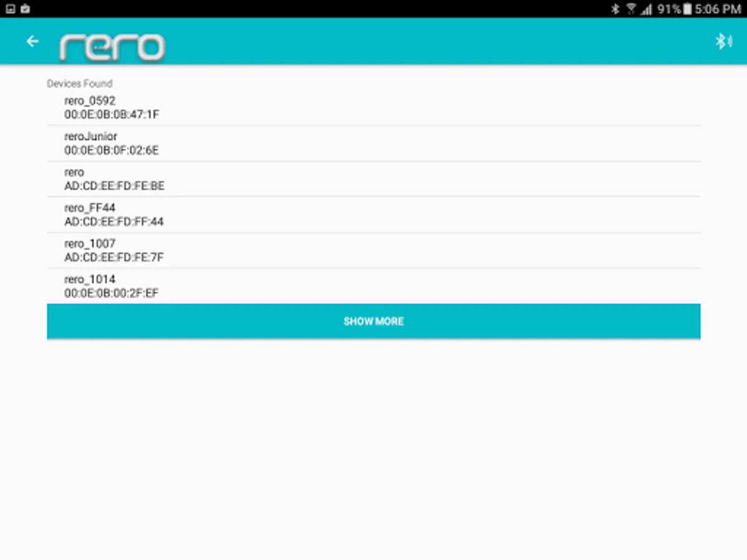The image size is (747, 560).
Task: Tap the Wi-Fi status icon in the status bar
Action: point(631,9)
